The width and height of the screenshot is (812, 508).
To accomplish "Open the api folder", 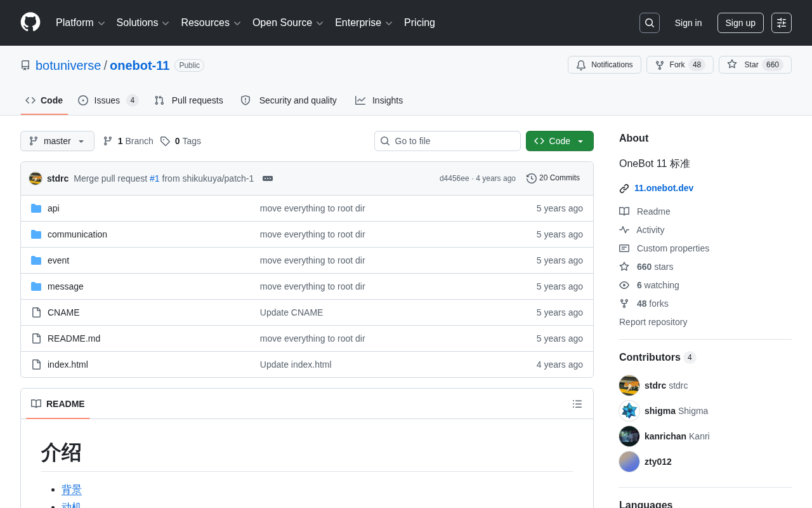I will [53, 208].
